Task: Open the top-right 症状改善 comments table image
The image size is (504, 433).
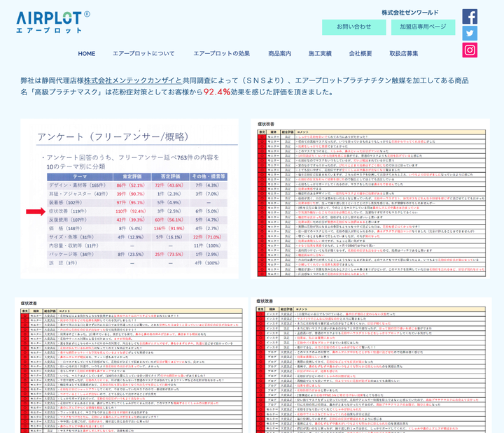Action: (370, 199)
